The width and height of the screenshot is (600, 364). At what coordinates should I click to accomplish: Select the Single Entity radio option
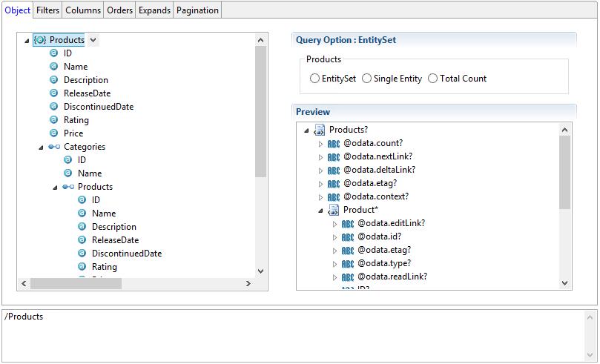tap(366, 79)
